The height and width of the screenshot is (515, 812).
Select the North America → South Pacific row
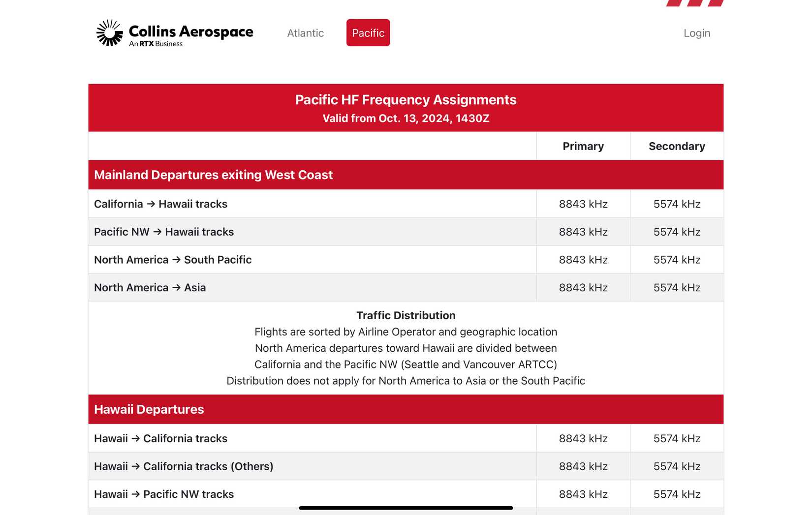pyautogui.click(x=173, y=260)
